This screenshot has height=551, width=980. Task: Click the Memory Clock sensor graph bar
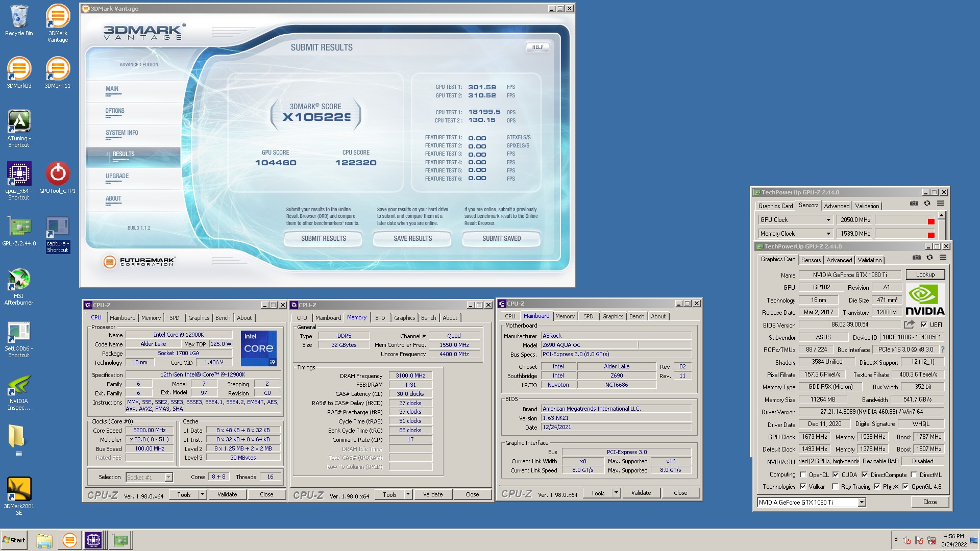tap(905, 234)
